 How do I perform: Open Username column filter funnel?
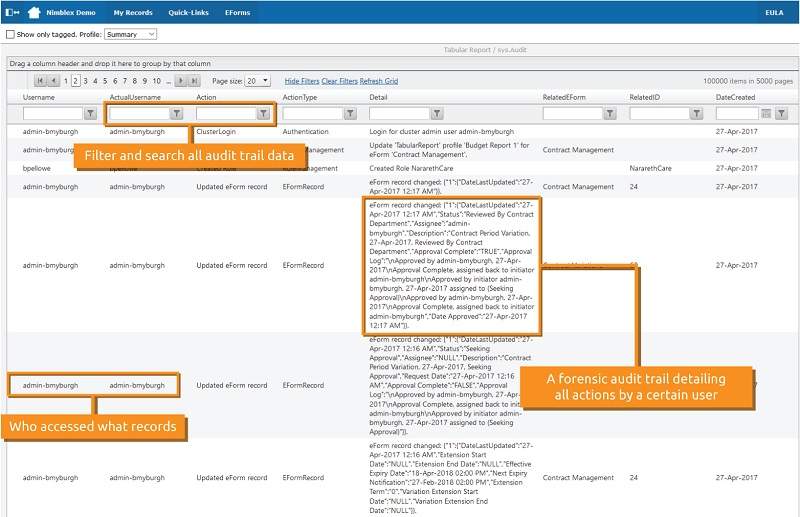pos(90,113)
